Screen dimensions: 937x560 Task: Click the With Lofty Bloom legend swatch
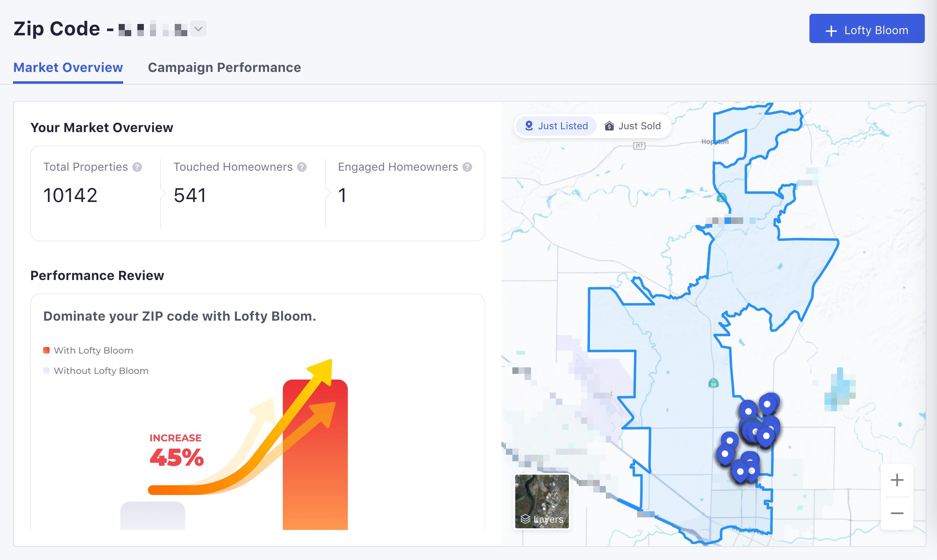46,350
